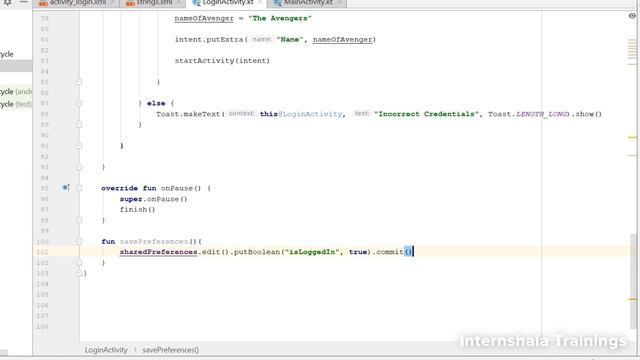Click commit call on line 101

390,252
